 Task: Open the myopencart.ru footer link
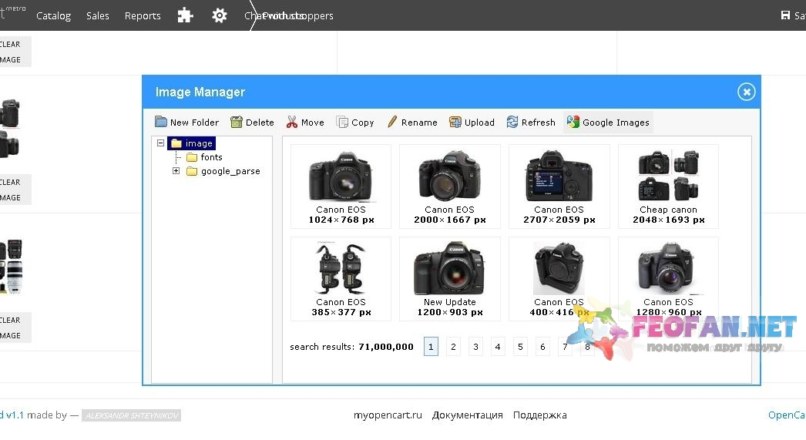coord(388,415)
